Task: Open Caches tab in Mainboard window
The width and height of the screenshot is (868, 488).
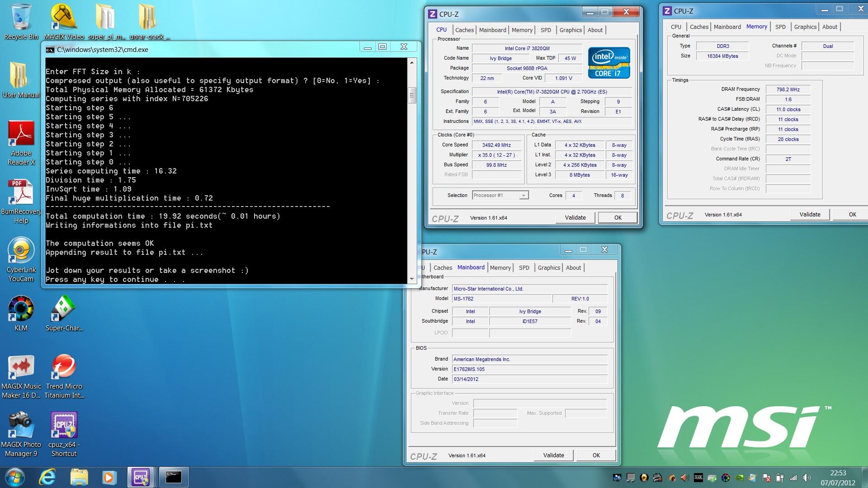Action: [443, 267]
